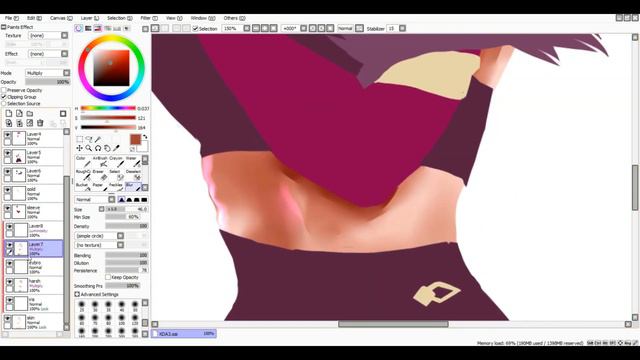Uncheck the Clipping Group checkbox
Screen dimensions: 640x360
point(4,97)
